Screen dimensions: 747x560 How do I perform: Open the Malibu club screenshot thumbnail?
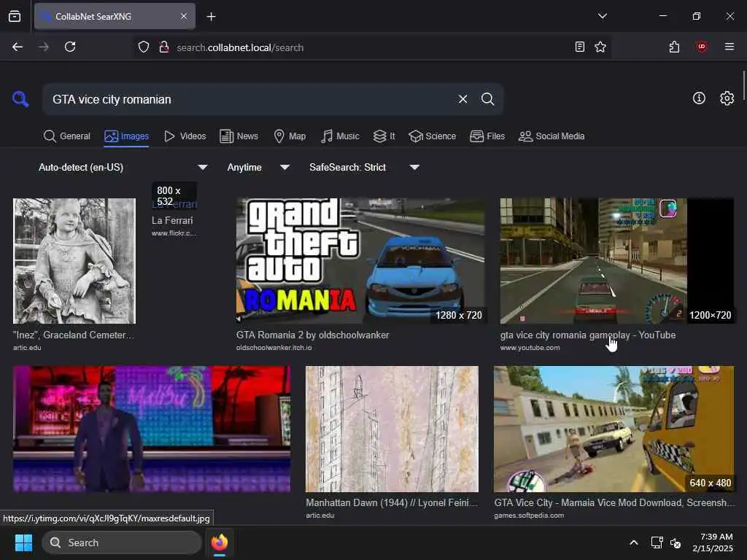point(152,429)
